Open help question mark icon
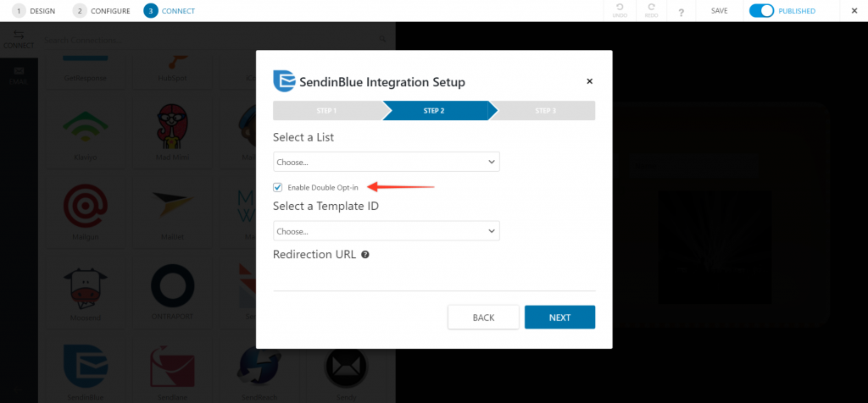 681,12
